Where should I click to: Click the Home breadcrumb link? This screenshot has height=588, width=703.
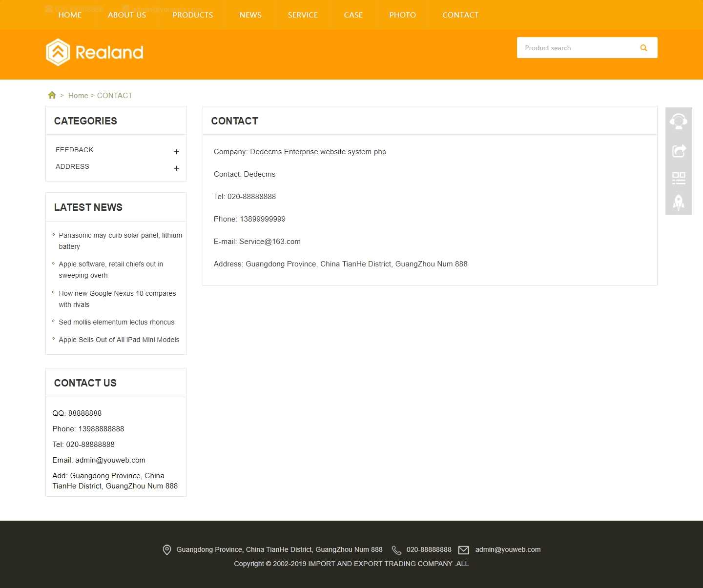pyautogui.click(x=78, y=96)
